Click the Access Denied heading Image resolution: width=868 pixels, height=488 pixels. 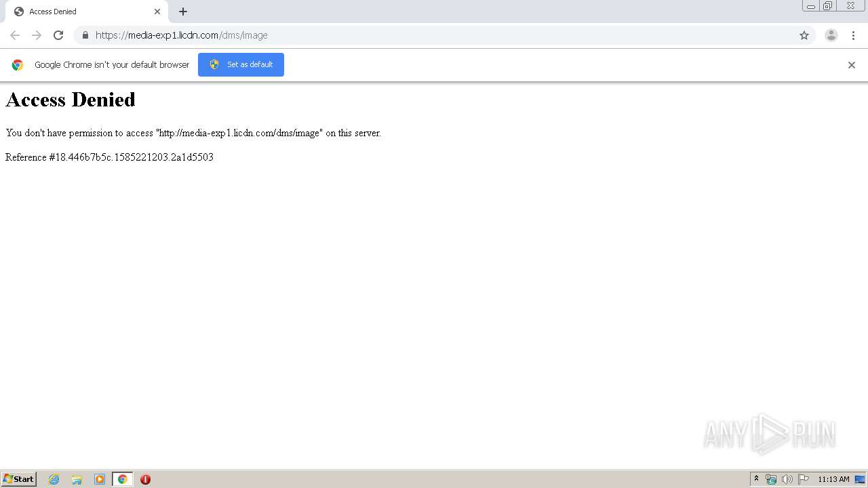tap(71, 100)
